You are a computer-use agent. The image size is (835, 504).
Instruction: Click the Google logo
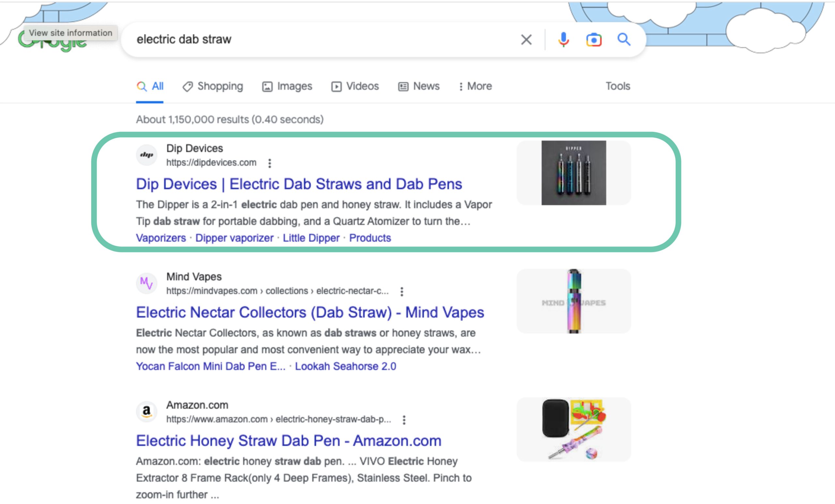click(53, 41)
